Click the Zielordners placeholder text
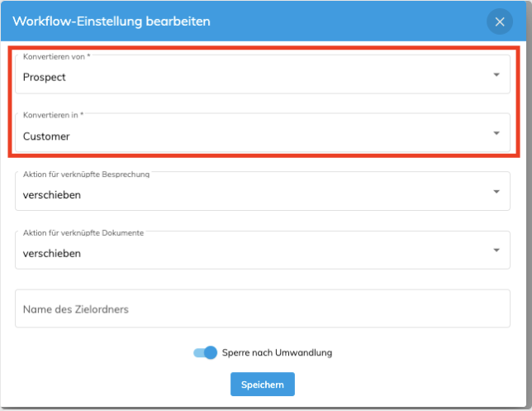This screenshot has height=411, width=532. tap(76, 309)
